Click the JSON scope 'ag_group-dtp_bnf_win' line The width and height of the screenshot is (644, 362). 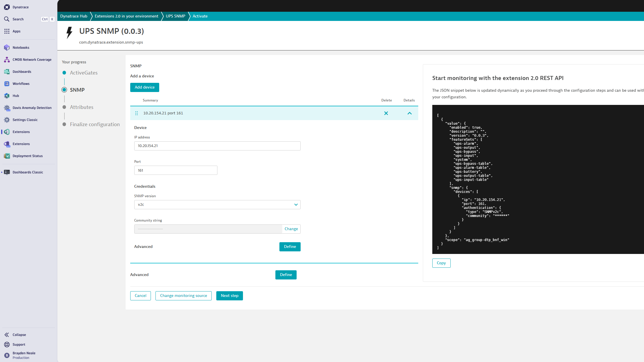pos(477,240)
